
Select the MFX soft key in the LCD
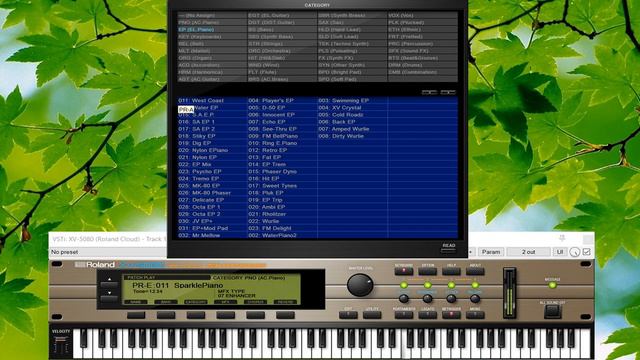click(225, 302)
